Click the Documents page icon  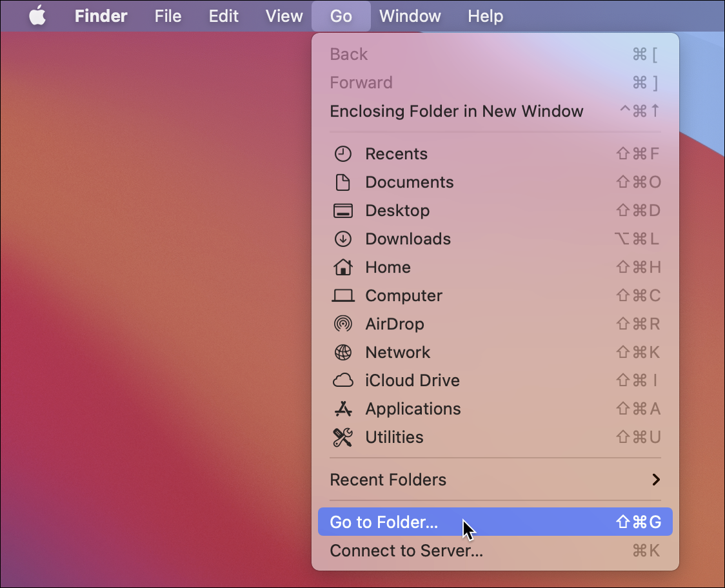pyautogui.click(x=343, y=182)
